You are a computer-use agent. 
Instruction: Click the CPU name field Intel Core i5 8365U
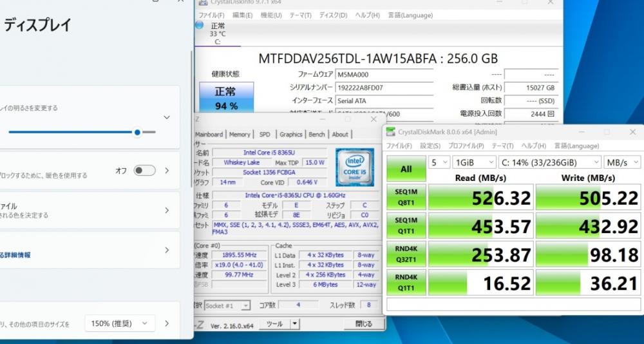[269, 153]
